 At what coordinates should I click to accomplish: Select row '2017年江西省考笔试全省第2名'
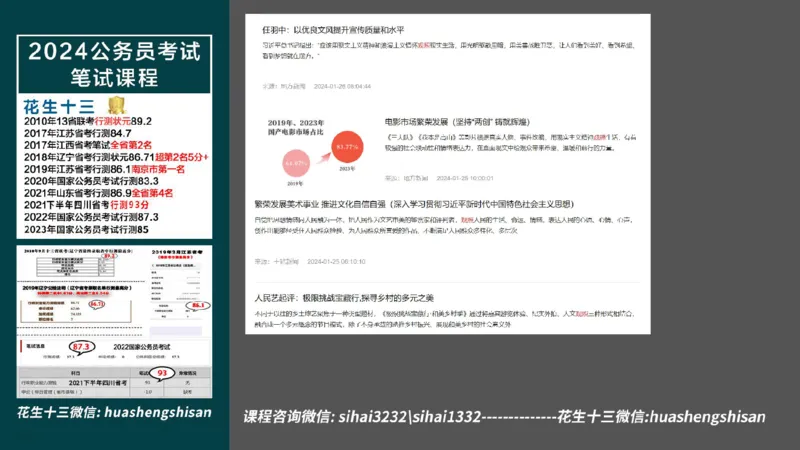pyautogui.click(x=88, y=145)
